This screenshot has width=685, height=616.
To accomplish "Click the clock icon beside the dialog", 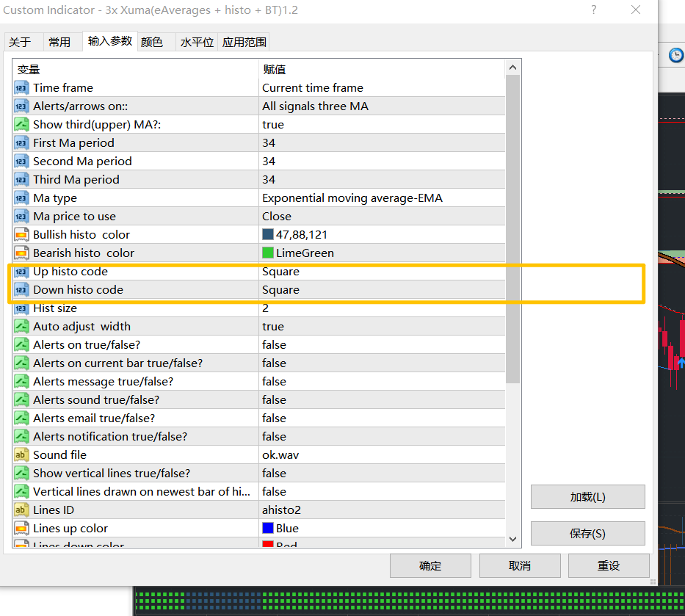I will (676, 56).
